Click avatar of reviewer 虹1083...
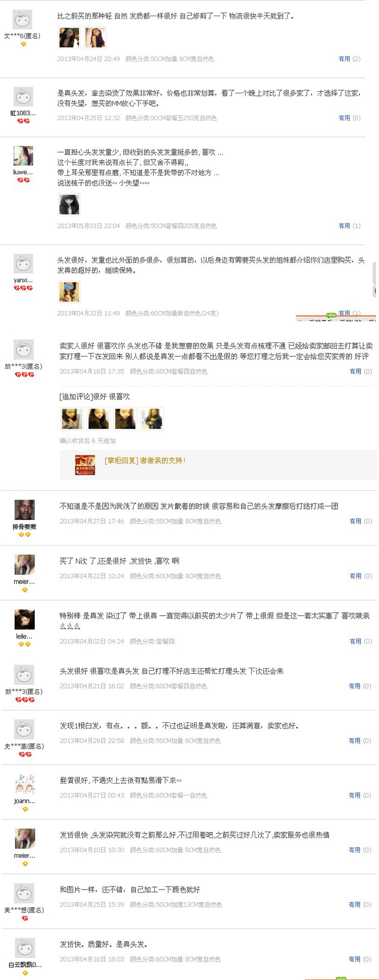This screenshot has width=379, height=980. click(x=23, y=97)
